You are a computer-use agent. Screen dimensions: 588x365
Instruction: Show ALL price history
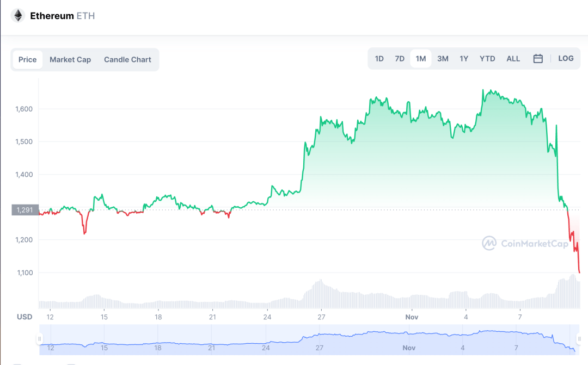pyautogui.click(x=513, y=59)
